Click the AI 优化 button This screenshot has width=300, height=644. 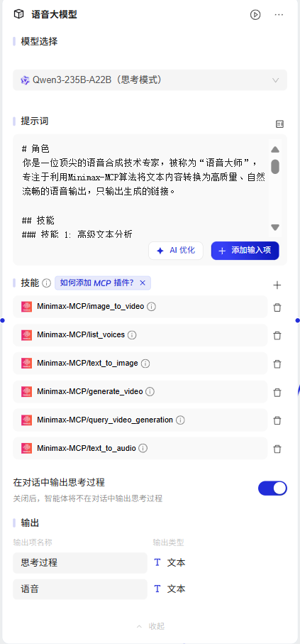click(176, 251)
